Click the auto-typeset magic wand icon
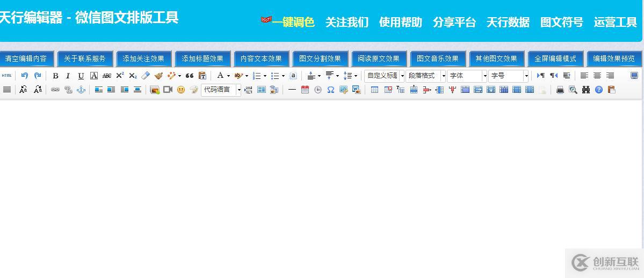Image resolution: width=644 pixels, height=278 pixels. pos(172,76)
